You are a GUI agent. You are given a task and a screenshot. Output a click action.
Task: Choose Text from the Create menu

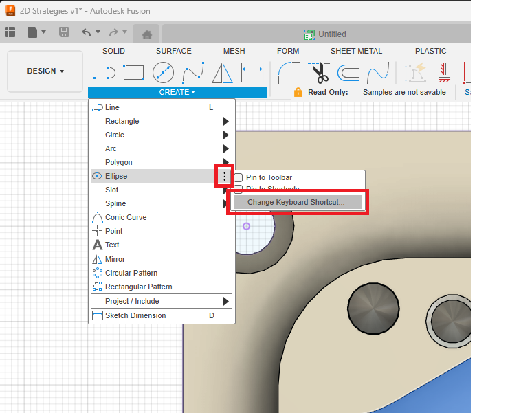[x=162, y=245]
